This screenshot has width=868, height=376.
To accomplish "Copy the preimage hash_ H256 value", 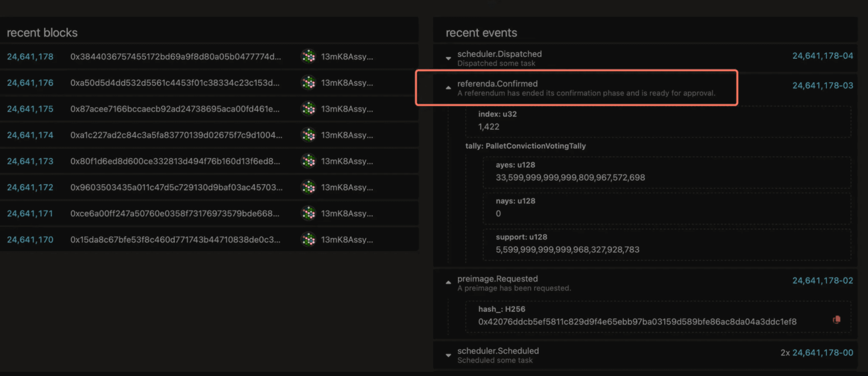I will [836, 320].
